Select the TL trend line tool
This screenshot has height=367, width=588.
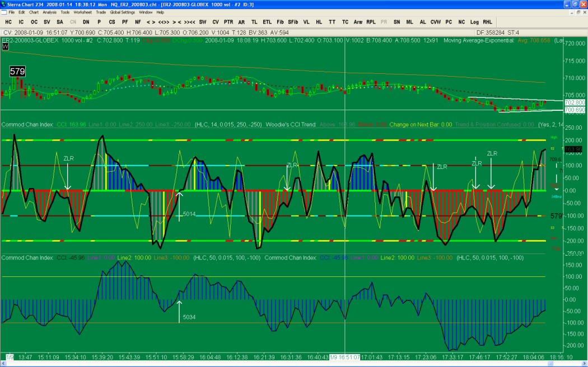[x=254, y=22]
